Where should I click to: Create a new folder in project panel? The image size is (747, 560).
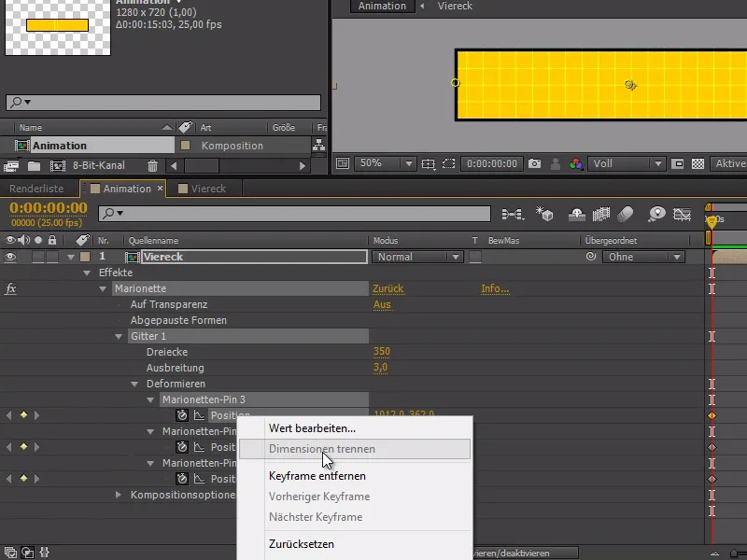coord(34,166)
